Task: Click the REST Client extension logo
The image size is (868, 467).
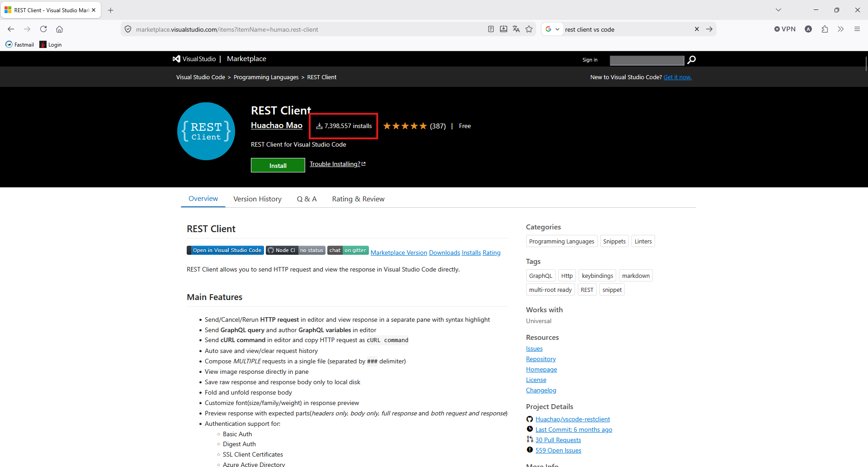Action: click(206, 131)
